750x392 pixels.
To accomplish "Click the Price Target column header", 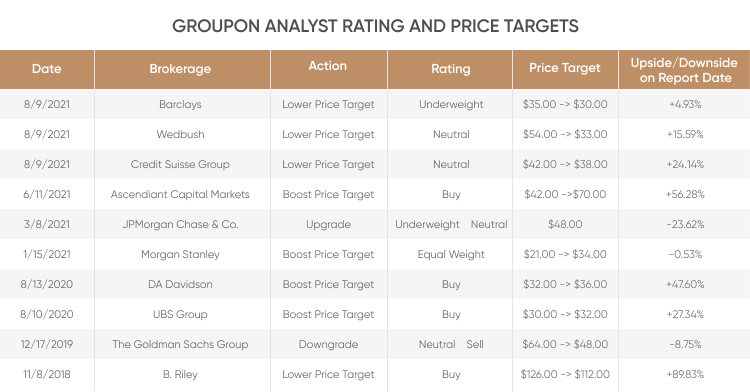I will pos(564,68).
